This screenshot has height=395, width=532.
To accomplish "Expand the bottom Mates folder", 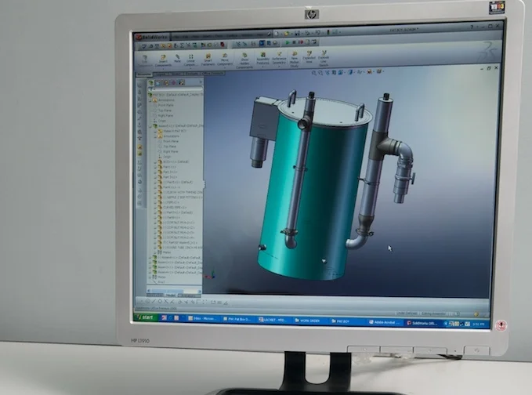I will 150,277.
